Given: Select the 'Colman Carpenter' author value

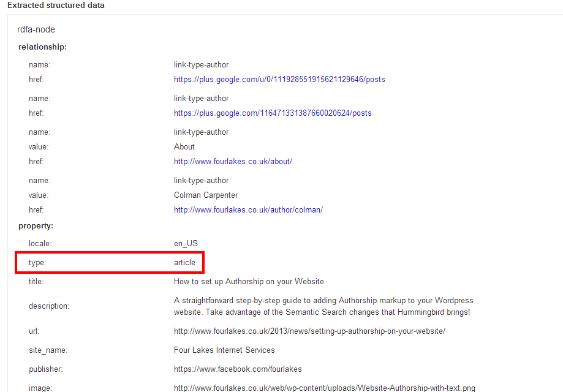Looking at the screenshot, I should click(x=206, y=195).
